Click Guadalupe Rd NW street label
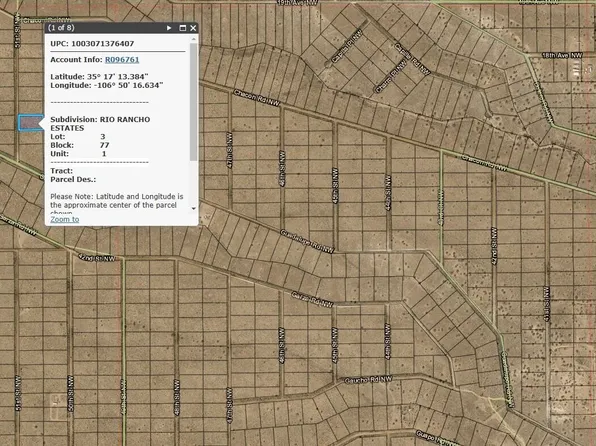This screenshot has height=446, width=596. click(307, 241)
